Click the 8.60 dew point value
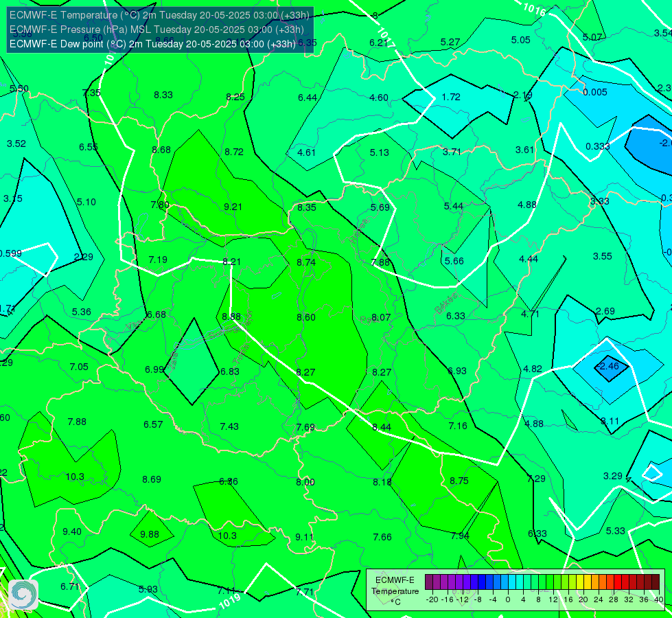Screen dimensions: 672x618 click(x=306, y=317)
